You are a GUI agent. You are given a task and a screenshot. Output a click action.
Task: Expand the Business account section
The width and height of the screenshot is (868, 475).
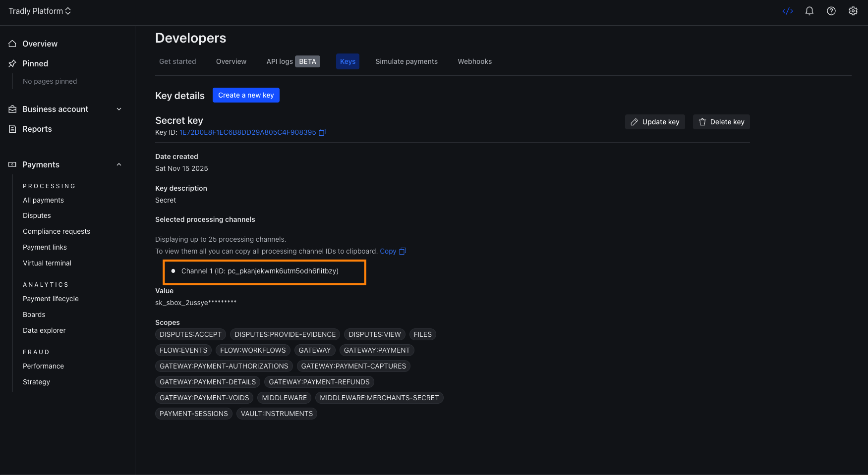click(118, 109)
